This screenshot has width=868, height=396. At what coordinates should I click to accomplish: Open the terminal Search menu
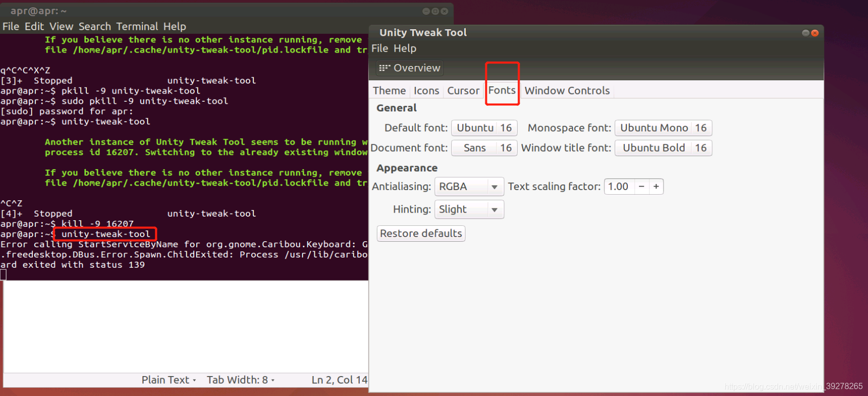coord(95,27)
